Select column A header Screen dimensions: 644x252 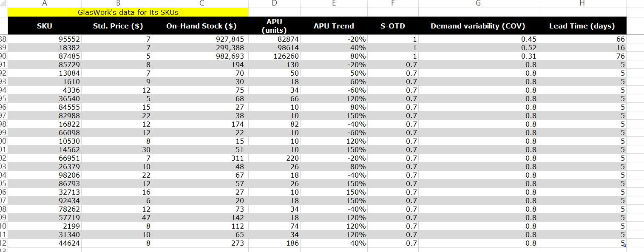tap(45, 3)
